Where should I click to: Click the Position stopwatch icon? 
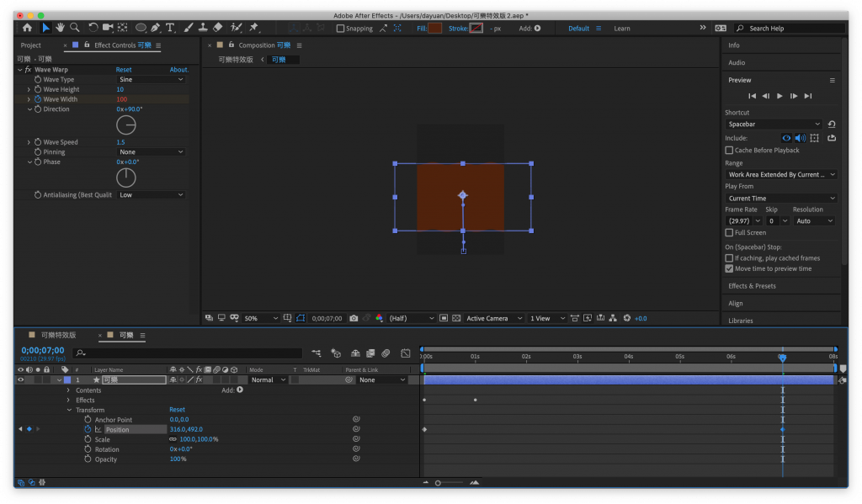pos(87,429)
